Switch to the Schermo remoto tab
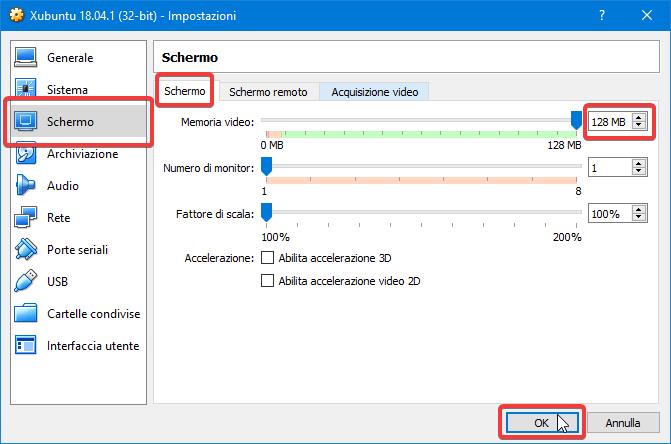This screenshot has height=444, width=671. click(268, 92)
